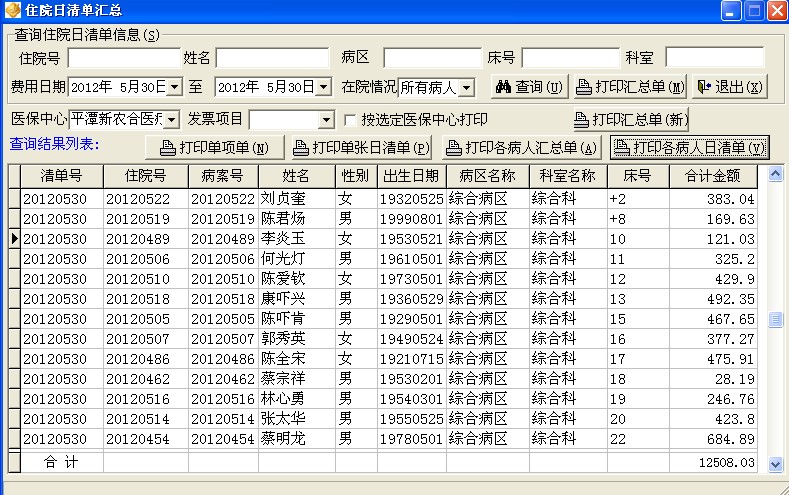Select patient name 刘贞奎

(x=283, y=199)
